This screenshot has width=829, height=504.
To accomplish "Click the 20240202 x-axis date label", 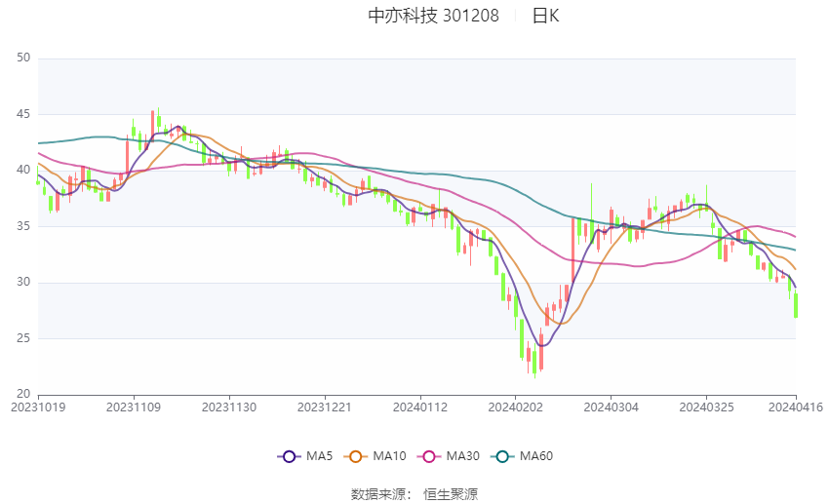I will coord(513,407).
